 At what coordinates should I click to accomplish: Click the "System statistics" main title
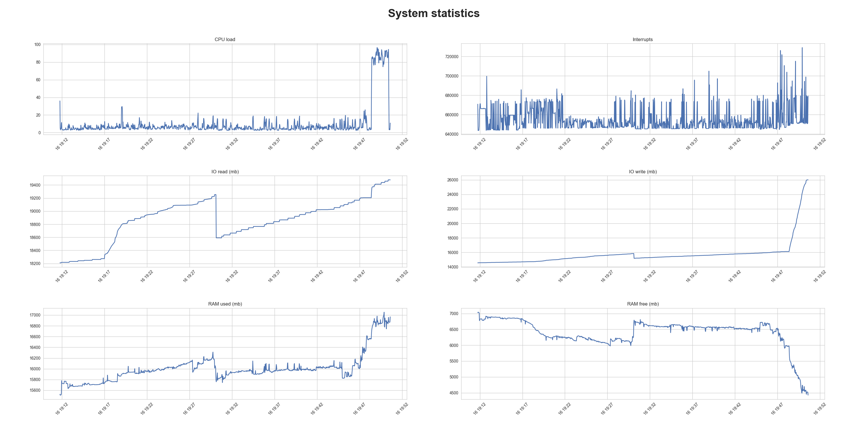(434, 13)
